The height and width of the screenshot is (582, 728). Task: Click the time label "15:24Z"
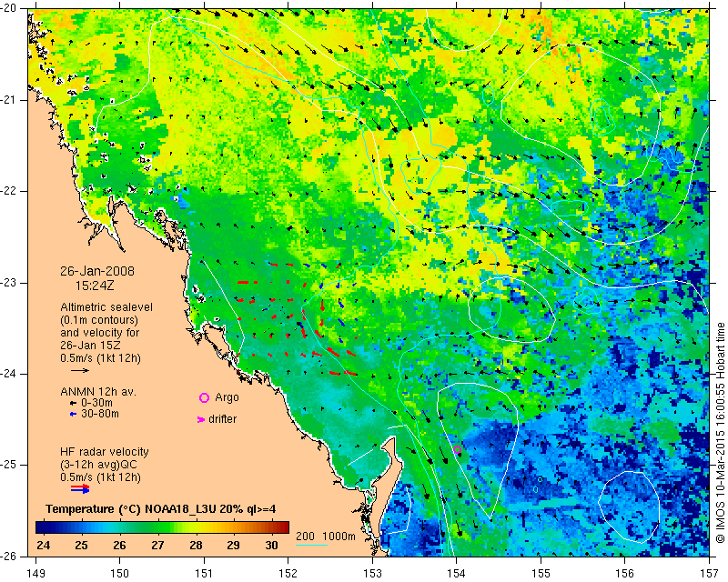coord(95,286)
